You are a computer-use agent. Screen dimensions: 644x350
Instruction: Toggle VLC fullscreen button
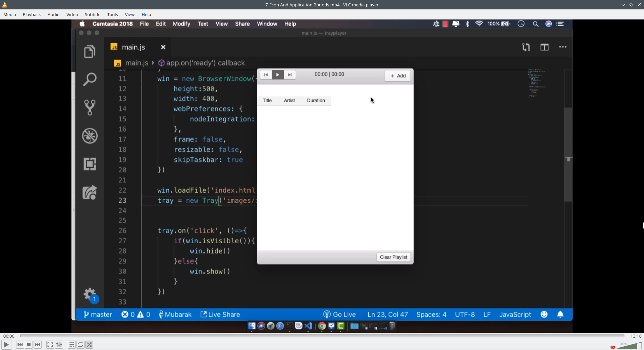pos(50,345)
